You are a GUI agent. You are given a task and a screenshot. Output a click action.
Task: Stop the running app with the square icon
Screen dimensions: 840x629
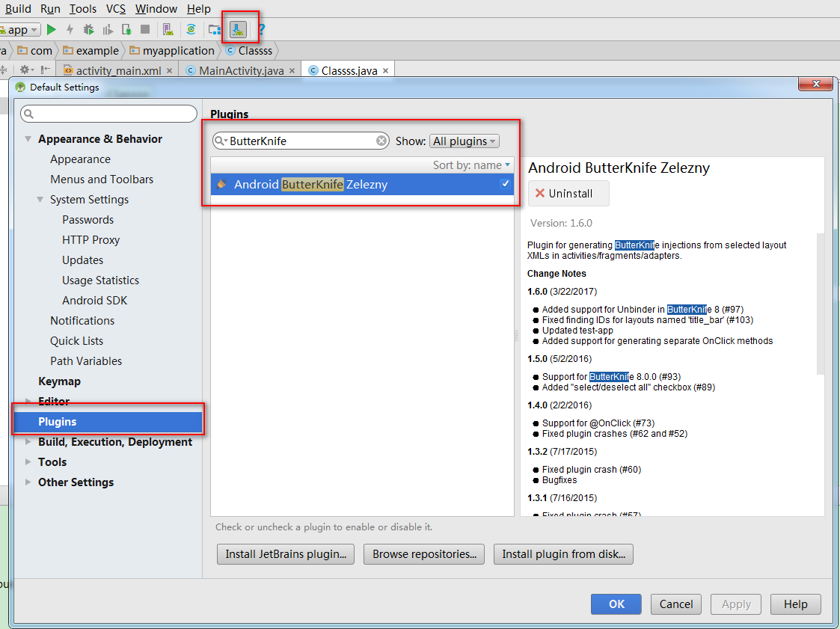[144, 29]
